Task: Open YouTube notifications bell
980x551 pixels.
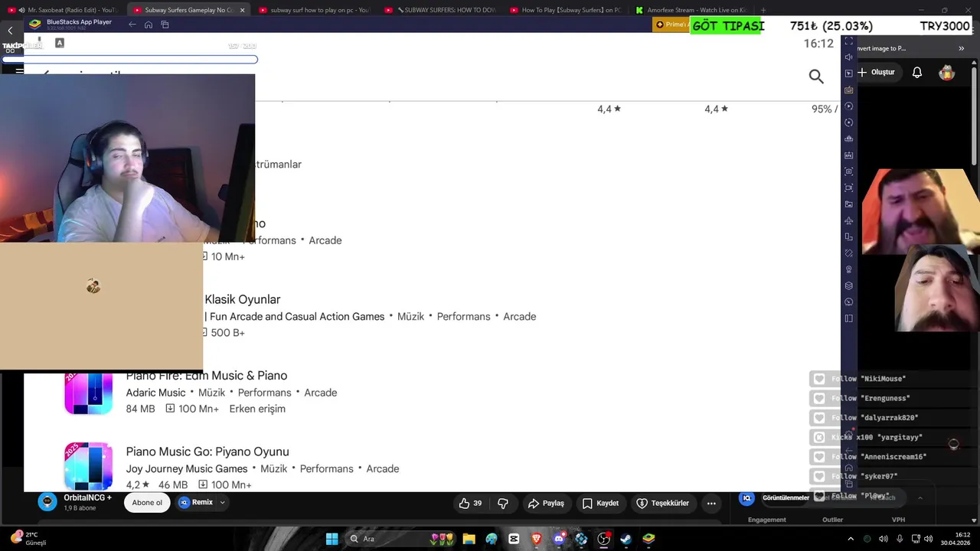Action: coord(917,73)
